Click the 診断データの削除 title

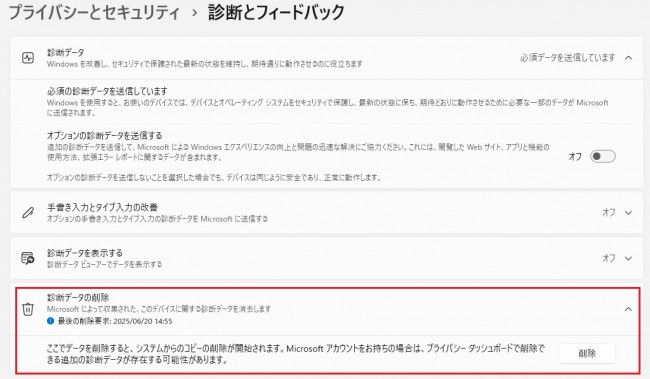pos(78,297)
